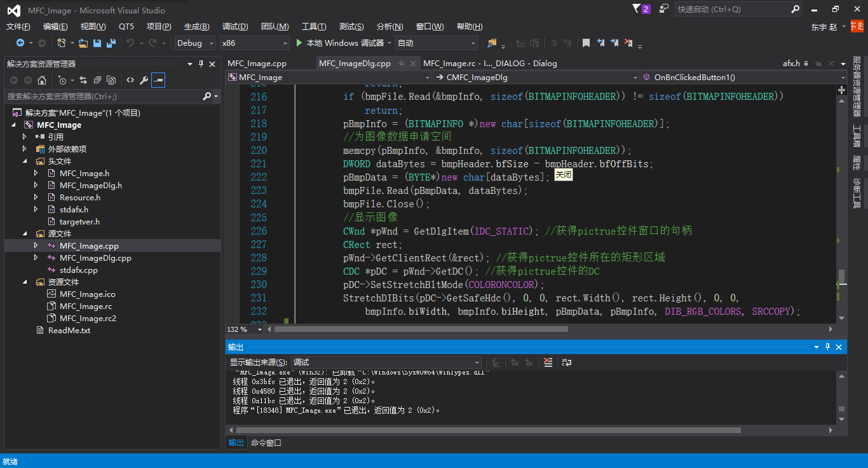Toggle Show All Files in Solution Explorer
This screenshot has height=468, width=868.
pos(111,80)
